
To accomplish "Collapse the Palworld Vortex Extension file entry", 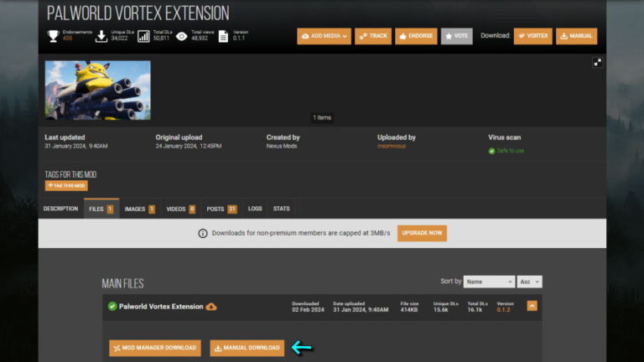I will pyautogui.click(x=532, y=306).
